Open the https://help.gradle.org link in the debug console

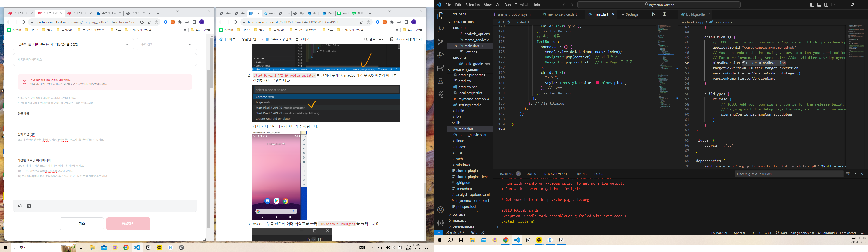(565, 200)
